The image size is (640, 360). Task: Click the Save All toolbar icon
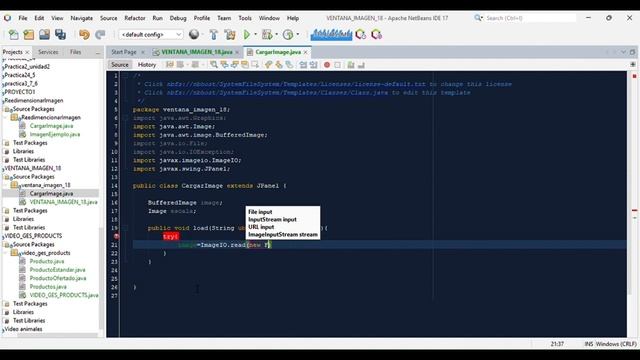point(60,35)
